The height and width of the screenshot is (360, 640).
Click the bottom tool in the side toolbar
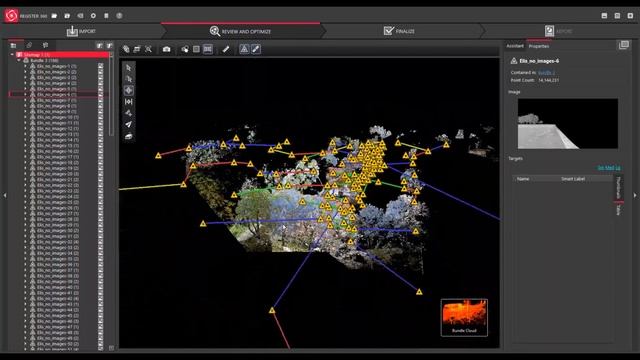click(x=129, y=136)
